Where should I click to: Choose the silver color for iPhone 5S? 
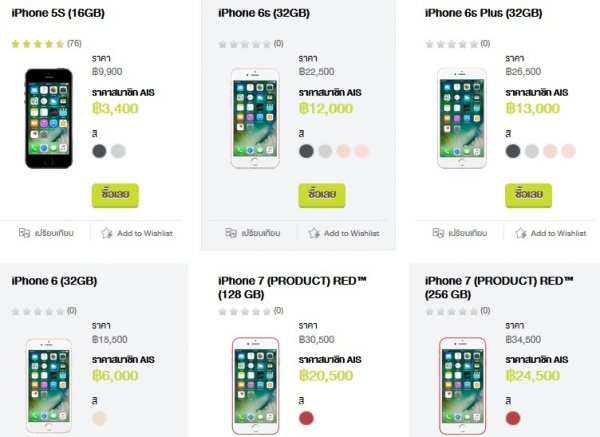click(x=118, y=151)
